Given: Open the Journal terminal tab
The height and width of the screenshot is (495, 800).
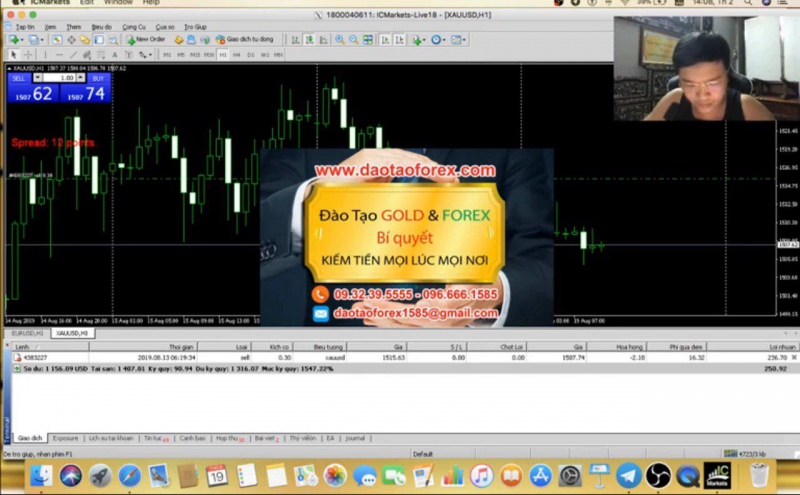Looking at the screenshot, I should click(355, 438).
